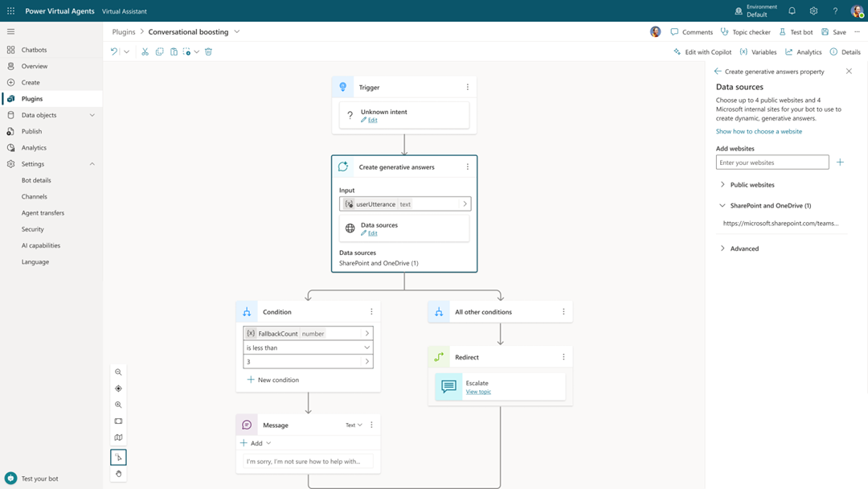868x489 pixels.
Task: Click the Copy icon on the authoring toolbar
Action: tap(160, 51)
